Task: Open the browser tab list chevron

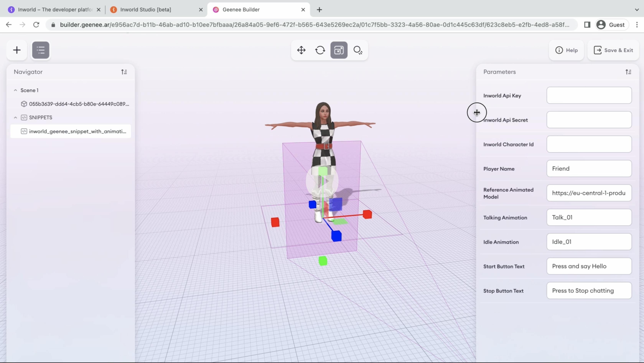Action: point(637,10)
